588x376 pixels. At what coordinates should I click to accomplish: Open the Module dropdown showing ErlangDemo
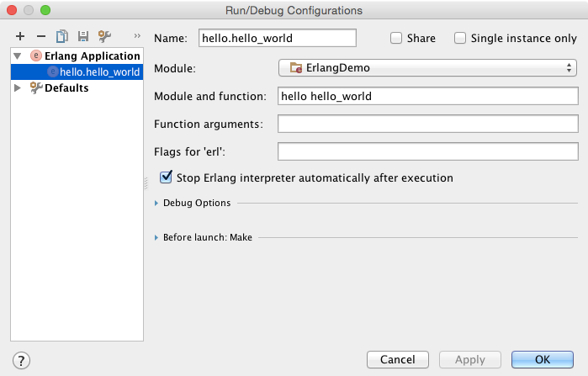[x=427, y=67]
